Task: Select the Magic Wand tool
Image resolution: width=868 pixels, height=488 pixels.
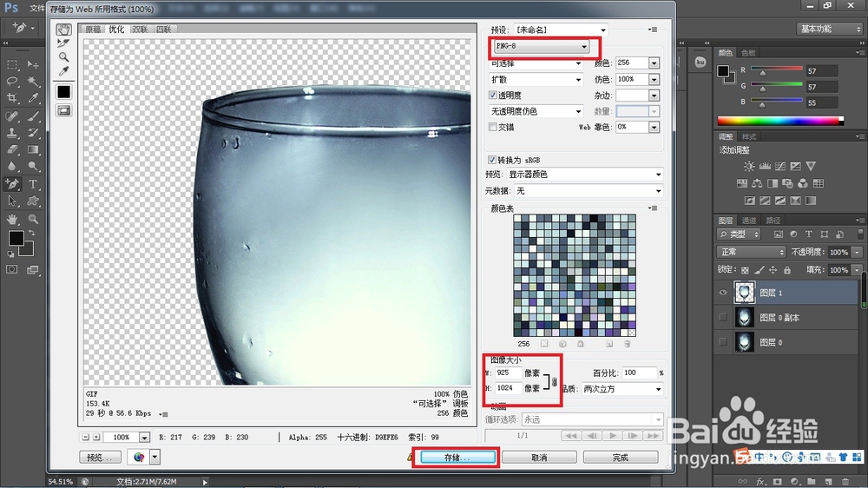Action: pyautogui.click(x=33, y=82)
